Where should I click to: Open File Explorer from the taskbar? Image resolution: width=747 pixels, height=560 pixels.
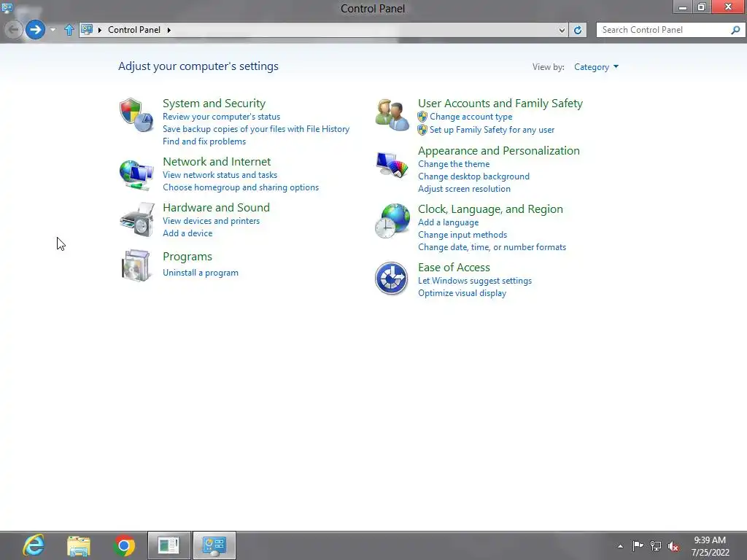click(79, 545)
